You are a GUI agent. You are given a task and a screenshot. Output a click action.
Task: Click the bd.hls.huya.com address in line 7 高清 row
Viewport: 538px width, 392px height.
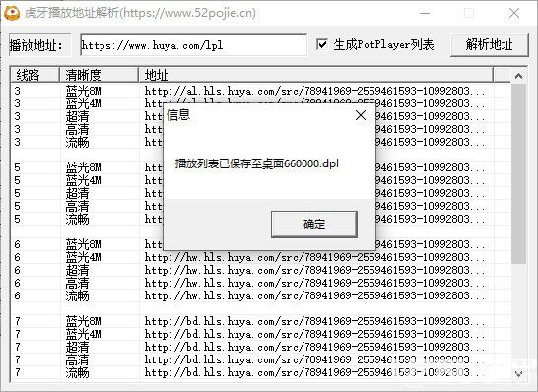(x=315, y=360)
